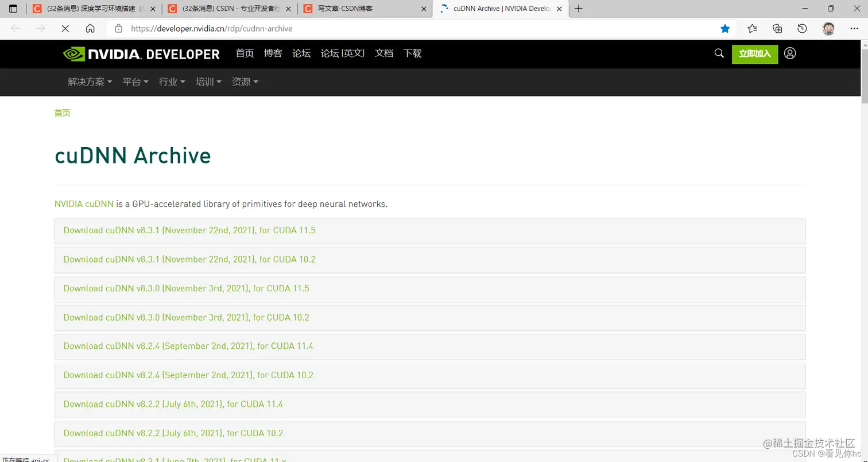Click the NVIDIA Developer logo
Viewport: 868px width, 462px height.
[x=141, y=54]
